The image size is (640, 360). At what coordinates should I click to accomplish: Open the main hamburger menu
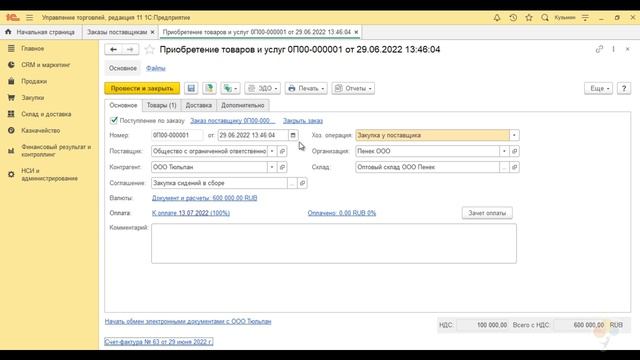point(29,18)
